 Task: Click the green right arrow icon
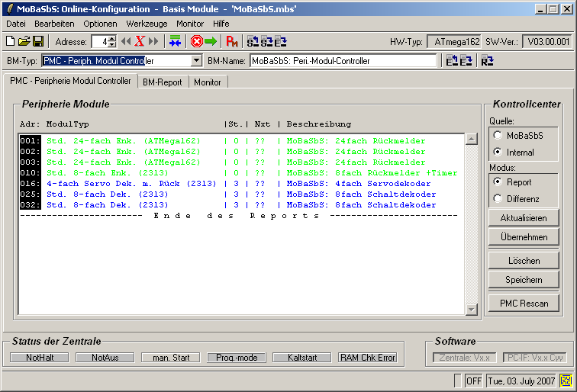coord(211,41)
